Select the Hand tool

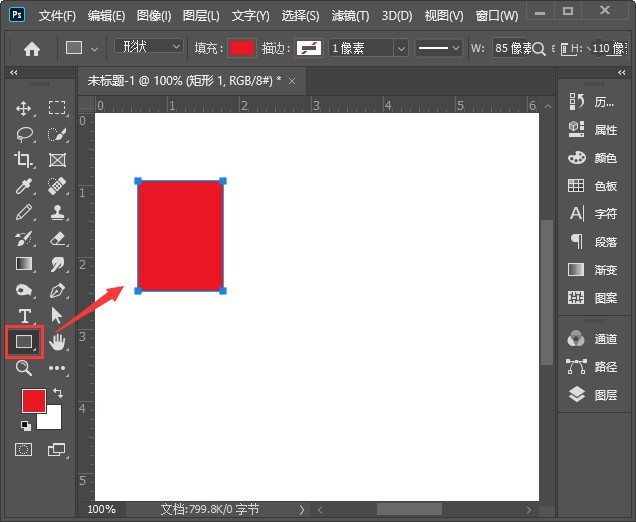[57, 342]
